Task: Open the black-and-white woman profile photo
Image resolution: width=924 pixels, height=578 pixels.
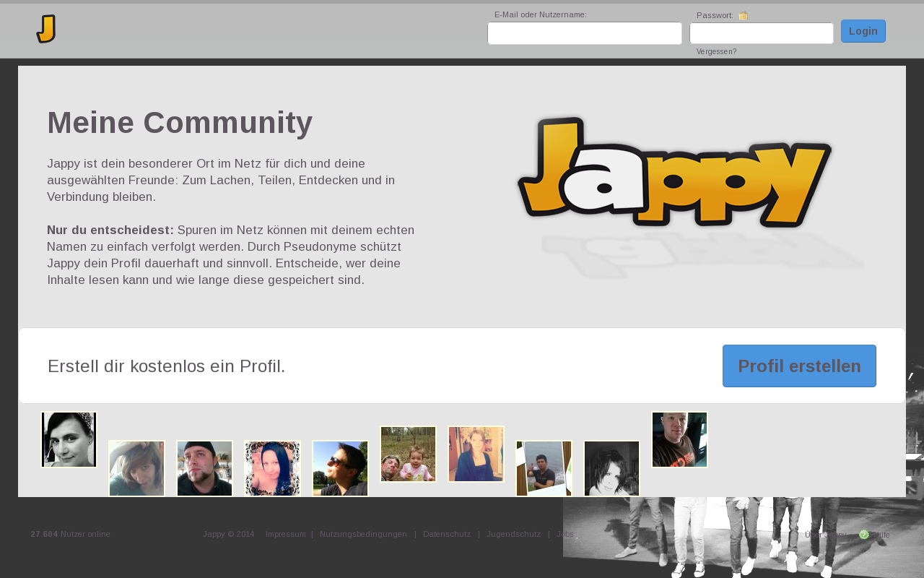Action: pyautogui.click(x=69, y=440)
